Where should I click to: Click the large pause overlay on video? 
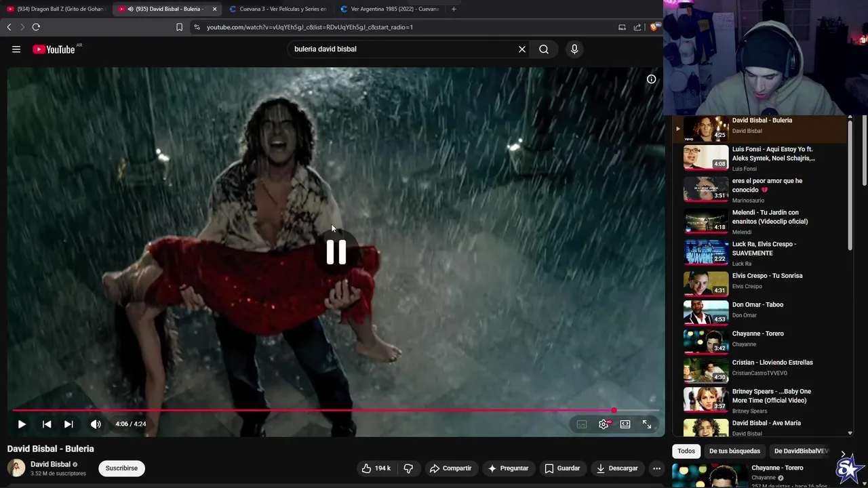336,252
